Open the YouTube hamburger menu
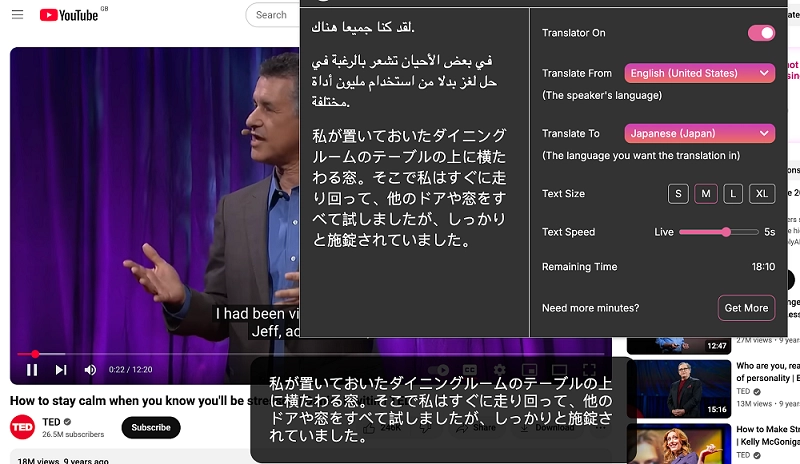 17,14
